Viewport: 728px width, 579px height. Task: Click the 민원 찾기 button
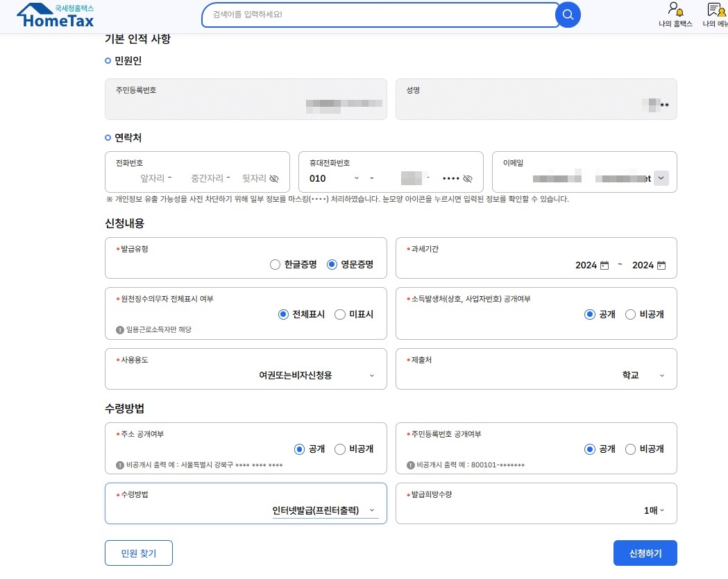138,553
